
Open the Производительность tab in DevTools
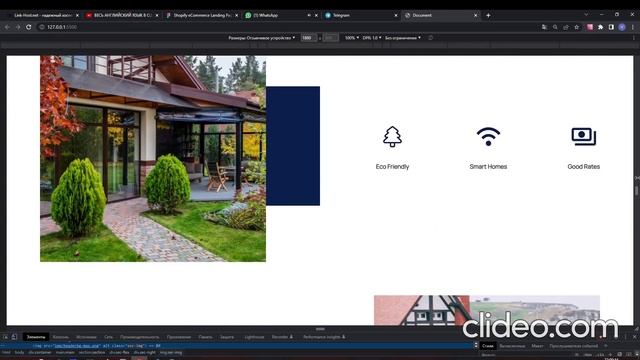click(x=140, y=337)
